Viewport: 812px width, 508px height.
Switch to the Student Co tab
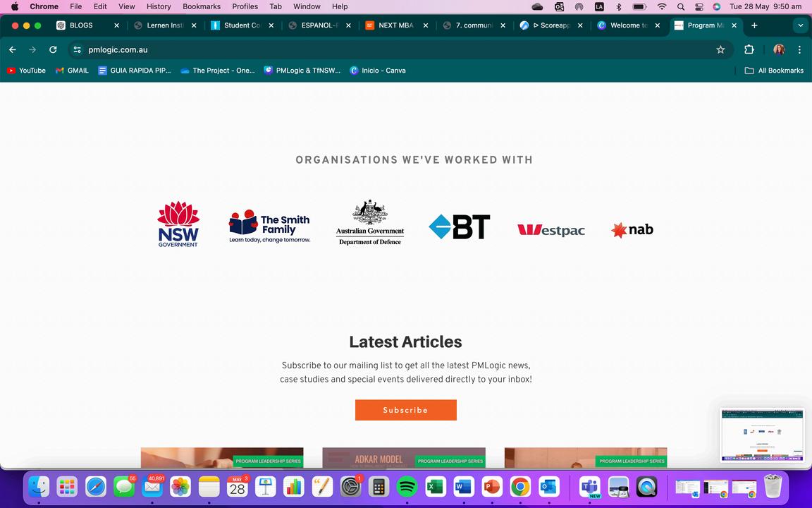pos(242,25)
